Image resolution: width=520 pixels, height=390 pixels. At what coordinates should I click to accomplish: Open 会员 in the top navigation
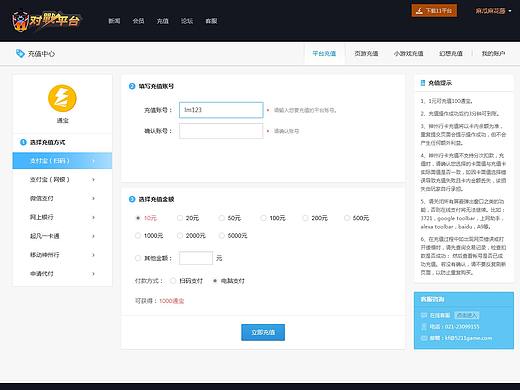click(x=138, y=21)
